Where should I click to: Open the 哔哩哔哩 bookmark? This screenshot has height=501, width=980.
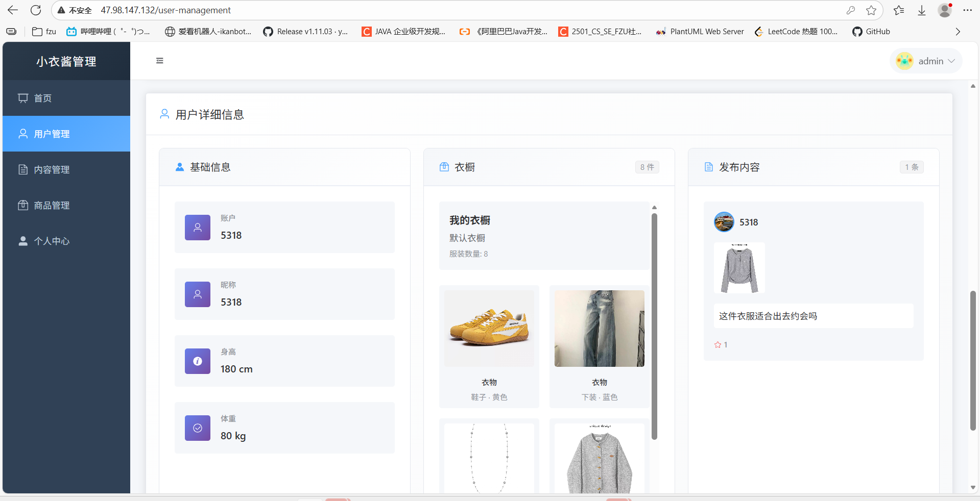(x=108, y=32)
